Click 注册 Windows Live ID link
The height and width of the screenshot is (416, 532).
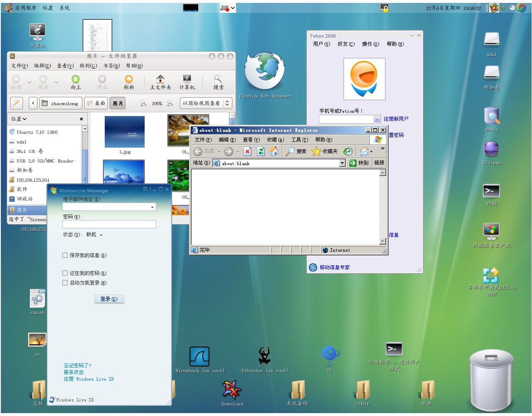click(89, 379)
